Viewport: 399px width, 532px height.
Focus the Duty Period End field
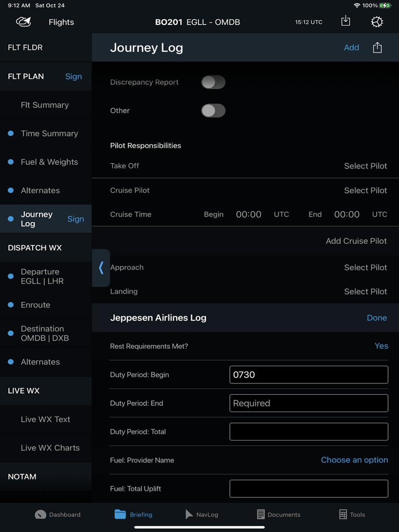pyautogui.click(x=309, y=403)
